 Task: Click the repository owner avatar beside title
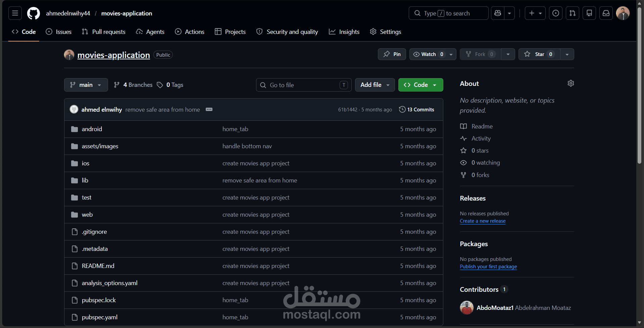[x=69, y=55]
